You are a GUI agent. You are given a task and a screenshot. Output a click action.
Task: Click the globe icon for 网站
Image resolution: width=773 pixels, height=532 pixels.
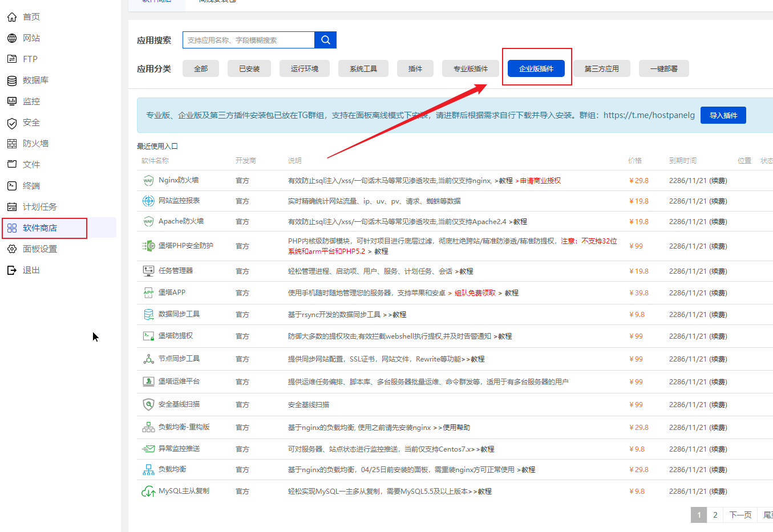[12, 38]
